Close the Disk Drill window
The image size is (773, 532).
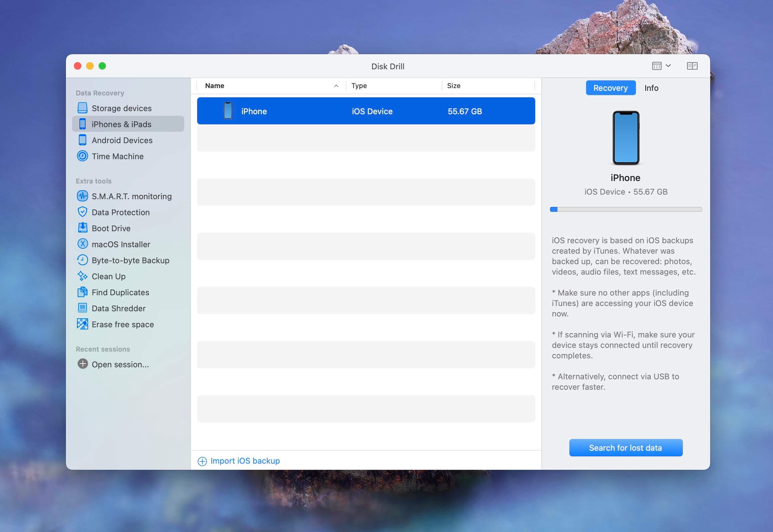78,66
